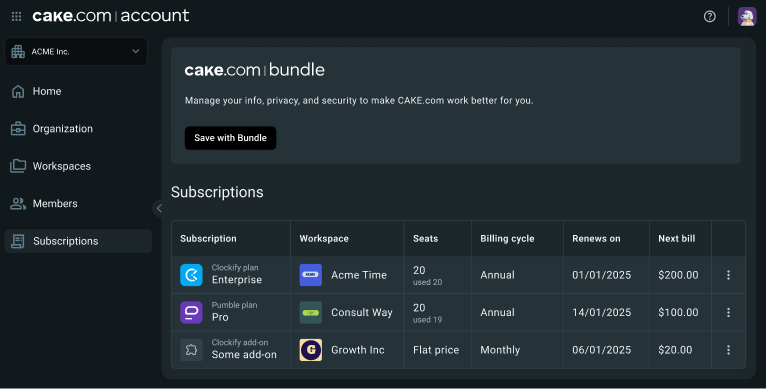Click the Clockify app icon in Enterprise row
The width and height of the screenshot is (766, 389).
[x=191, y=275]
